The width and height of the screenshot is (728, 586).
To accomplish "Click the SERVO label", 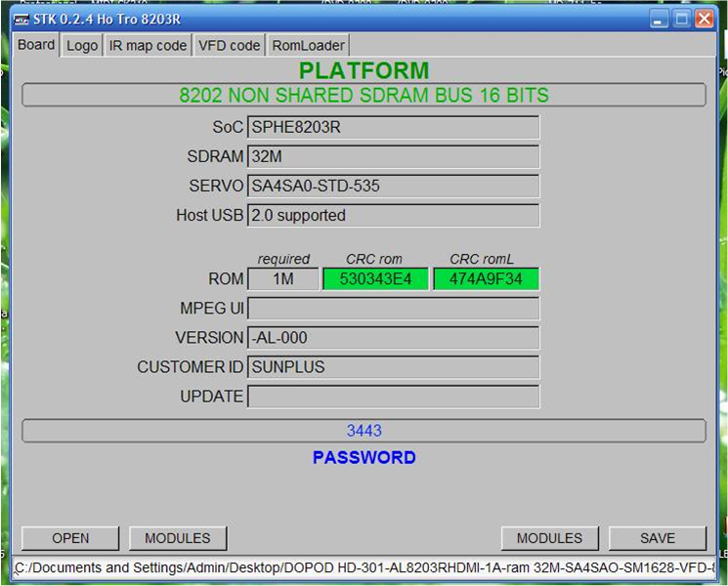I will click(x=216, y=186).
